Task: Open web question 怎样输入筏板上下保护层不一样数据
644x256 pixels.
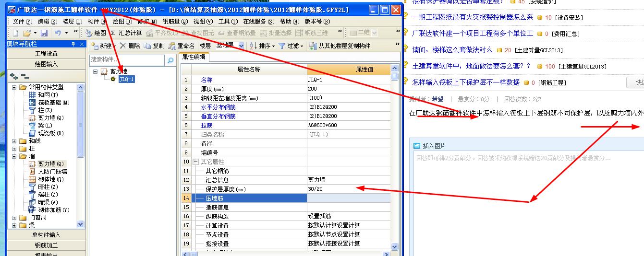Action: pos(466,82)
